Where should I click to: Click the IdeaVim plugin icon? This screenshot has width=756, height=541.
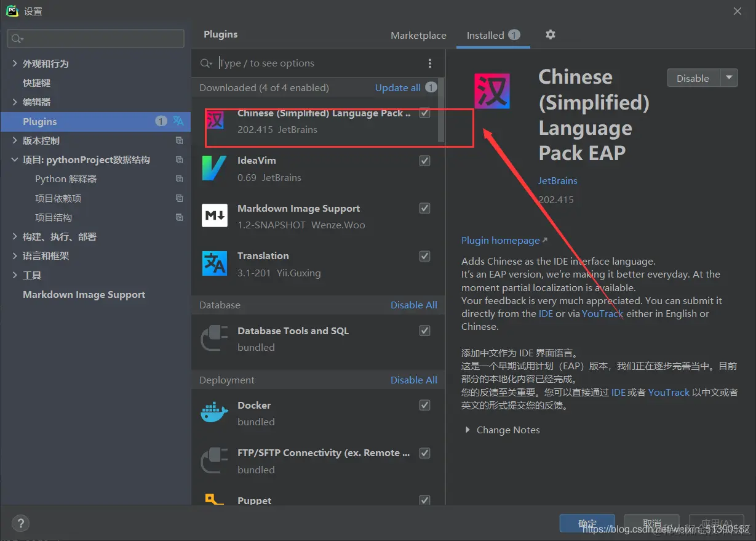(x=215, y=168)
